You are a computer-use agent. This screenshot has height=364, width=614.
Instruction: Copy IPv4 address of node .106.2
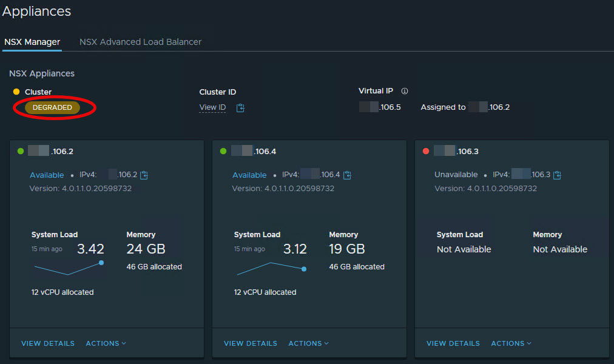[144, 175]
